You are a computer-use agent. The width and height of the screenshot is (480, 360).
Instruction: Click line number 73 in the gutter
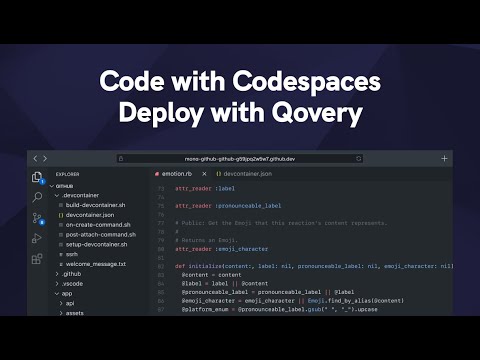[x=161, y=189]
